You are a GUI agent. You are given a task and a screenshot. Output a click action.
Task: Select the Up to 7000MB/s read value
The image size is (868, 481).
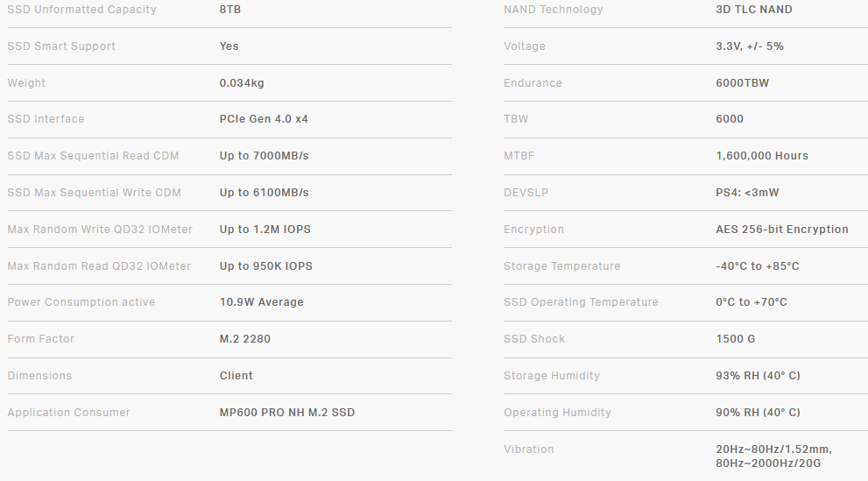click(x=264, y=156)
